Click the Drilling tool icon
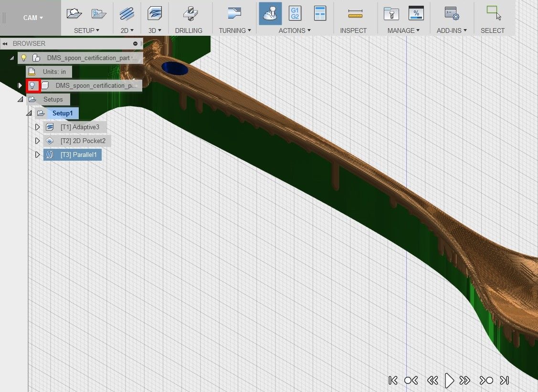This screenshot has height=392, width=538. click(x=190, y=14)
